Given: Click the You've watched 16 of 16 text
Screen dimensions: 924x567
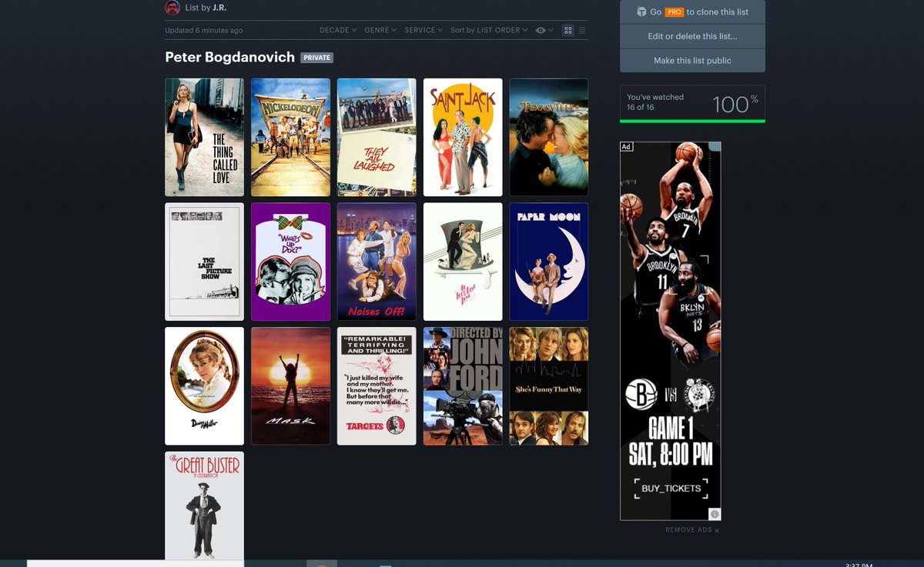Looking at the screenshot, I should (x=655, y=102).
